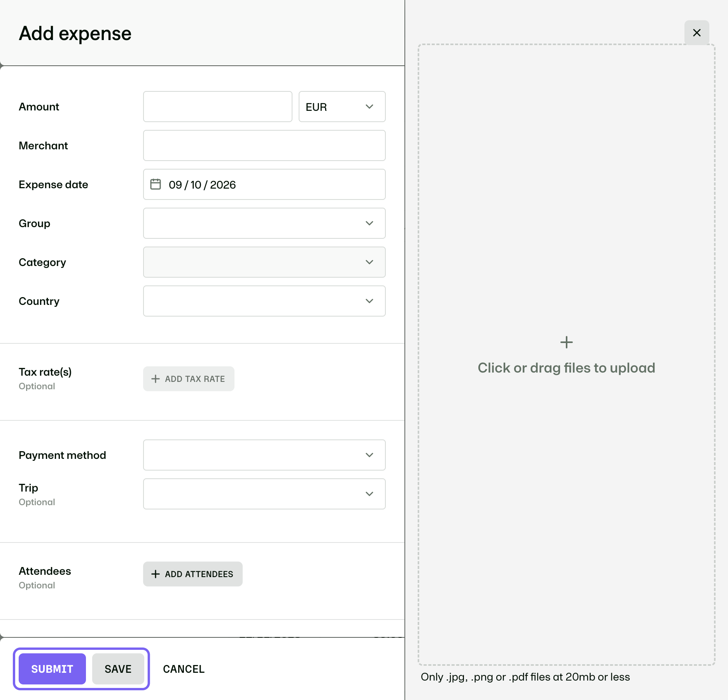Close the upload panel with X
Screen dimensions: 728x700
(697, 33)
